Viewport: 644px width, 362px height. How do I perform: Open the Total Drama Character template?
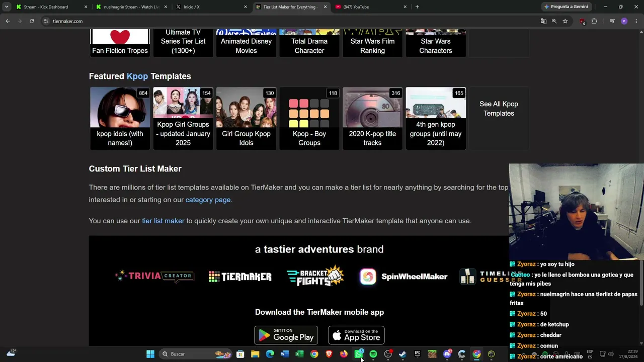[309, 43]
